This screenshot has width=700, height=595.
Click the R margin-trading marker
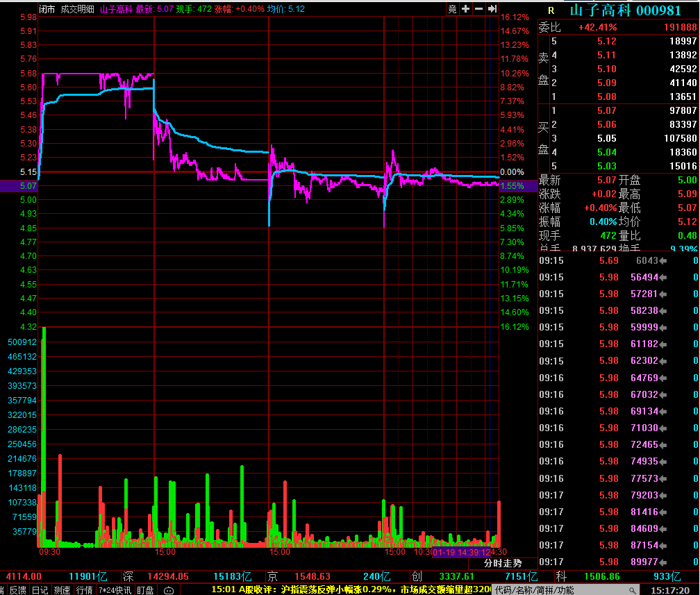click(551, 10)
